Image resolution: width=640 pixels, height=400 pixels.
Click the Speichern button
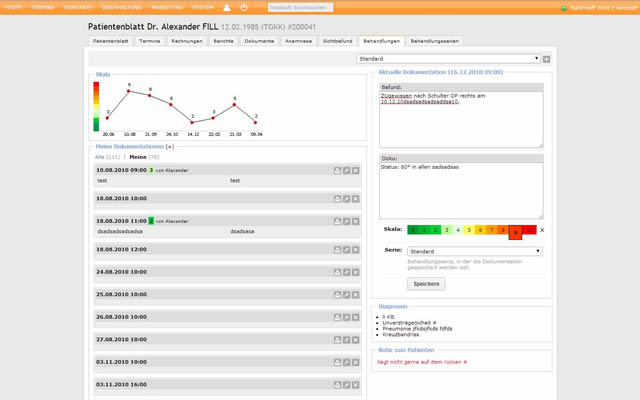tap(426, 284)
